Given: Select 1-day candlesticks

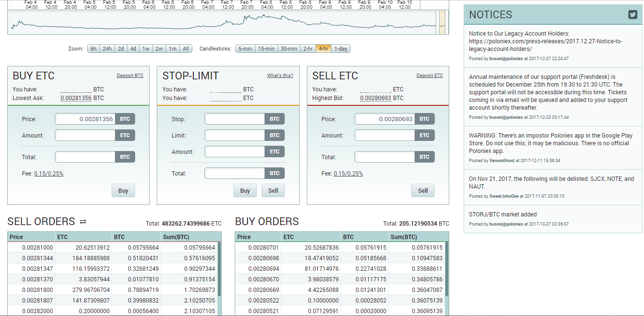Looking at the screenshot, I should tap(341, 49).
